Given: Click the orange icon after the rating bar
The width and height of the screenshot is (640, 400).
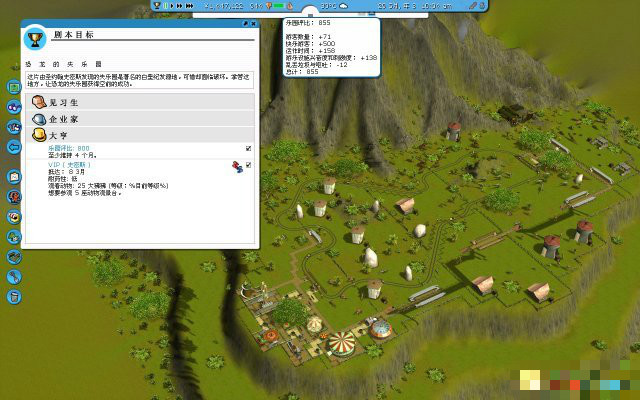Looking at the screenshot, I should 289,6.
